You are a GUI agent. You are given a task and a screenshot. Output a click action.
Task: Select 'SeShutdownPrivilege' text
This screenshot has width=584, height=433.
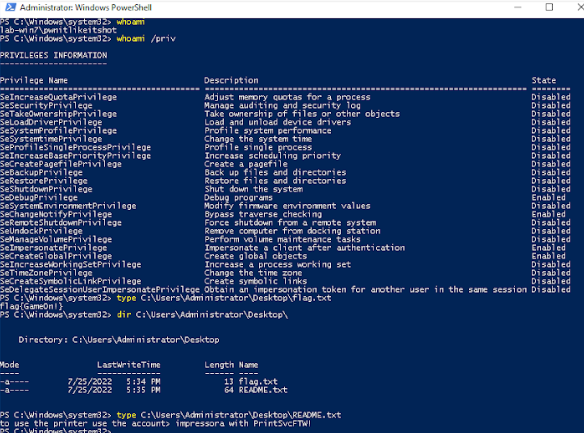point(46,190)
